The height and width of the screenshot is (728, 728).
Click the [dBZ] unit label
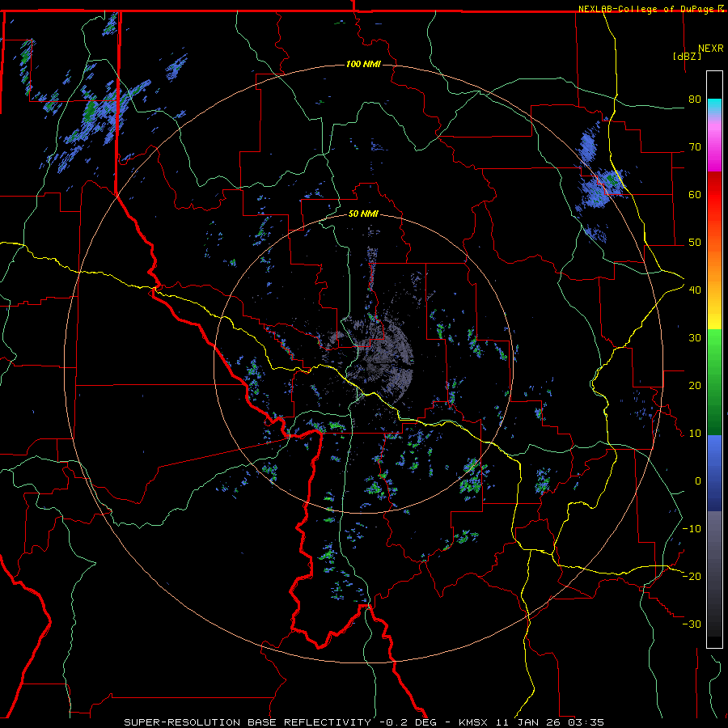pyautogui.click(x=687, y=56)
